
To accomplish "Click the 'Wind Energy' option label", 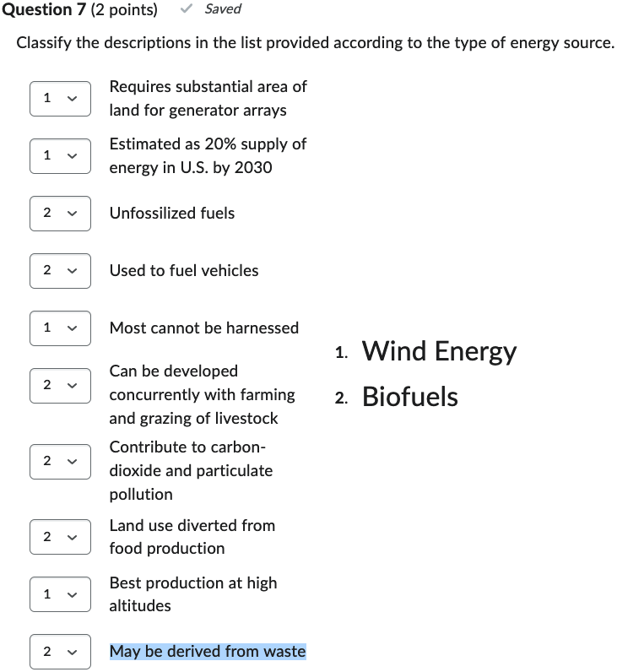I will pyautogui.click(x=439, y=351).
